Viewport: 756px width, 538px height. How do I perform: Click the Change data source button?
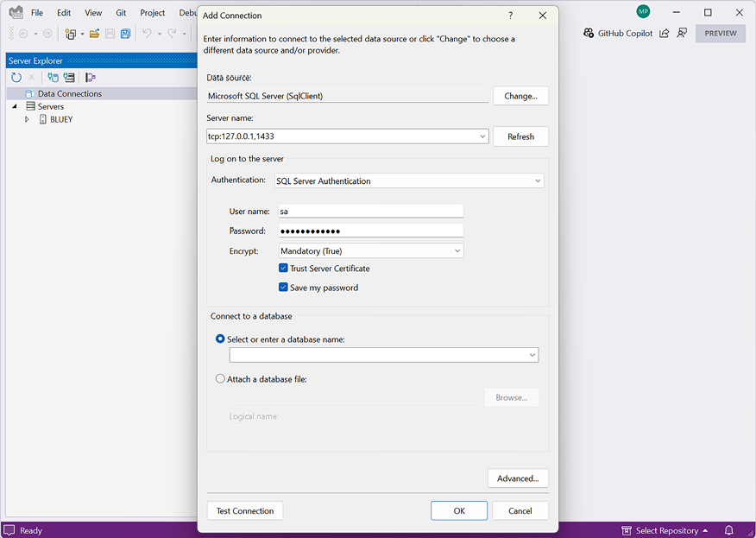(520, 96)
